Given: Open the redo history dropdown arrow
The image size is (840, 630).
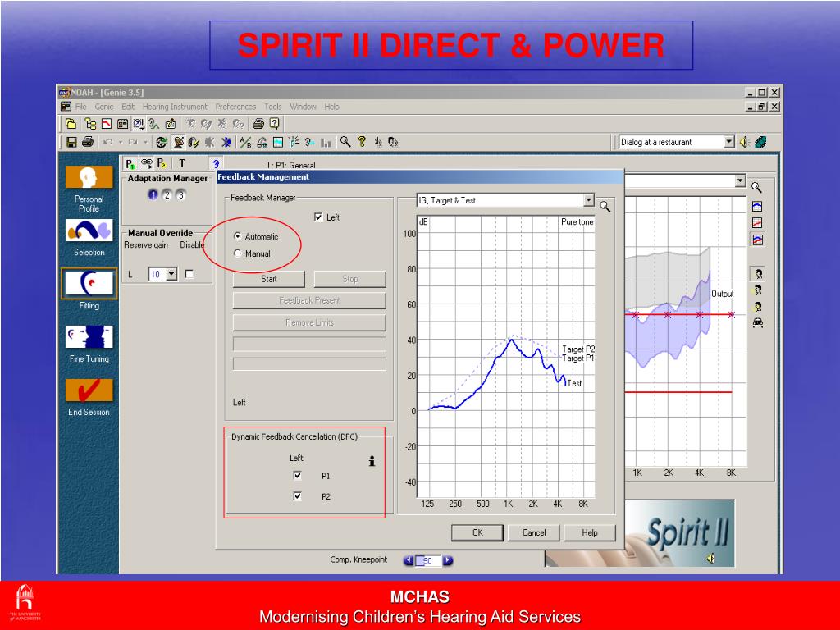Looking at the screenshot, I should 145,142.
